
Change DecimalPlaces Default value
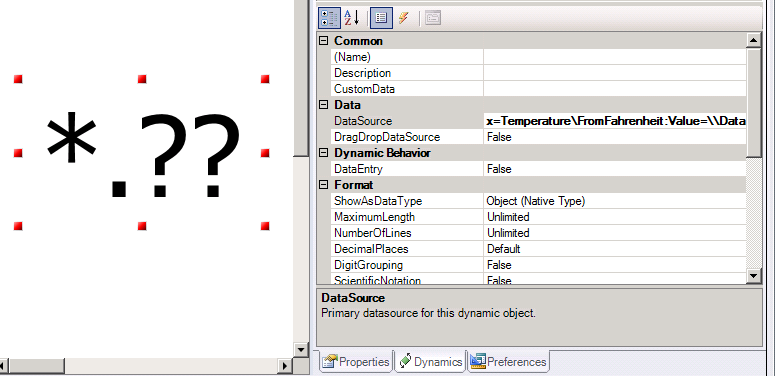(x=614, y=249)
